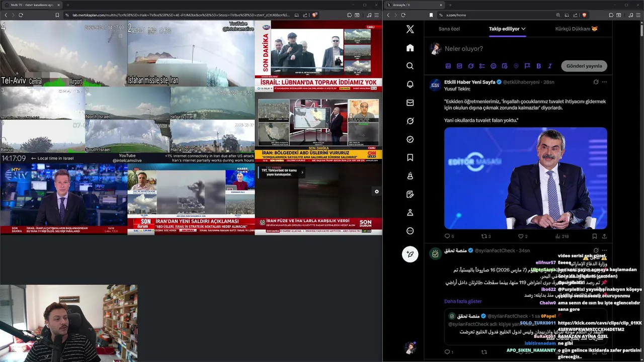Open new tab in X browser window
644x362 pixels.
450,5
